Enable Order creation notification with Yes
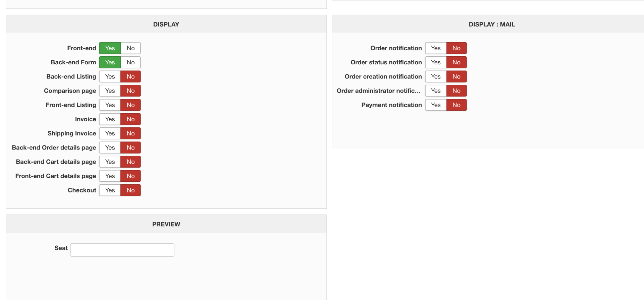The height and width of the screenshot is (300, 644). tap(436, 76)
